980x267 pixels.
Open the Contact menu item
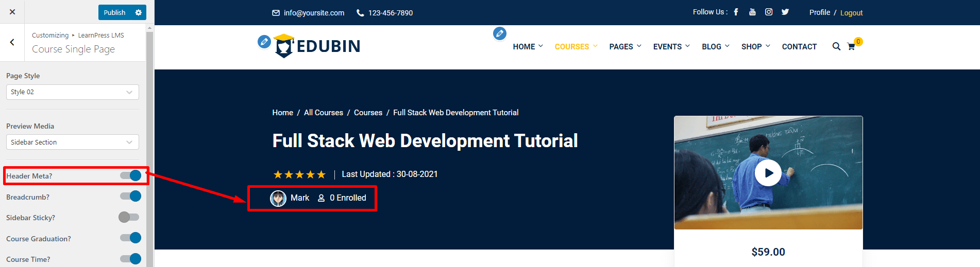pos(799,46)
